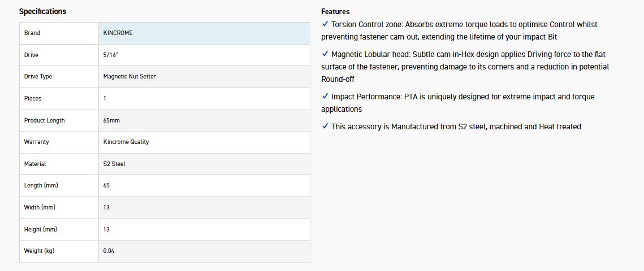Click the Warranty label cell
Viewport: 644px width, 271px height.
click(36, 142)
